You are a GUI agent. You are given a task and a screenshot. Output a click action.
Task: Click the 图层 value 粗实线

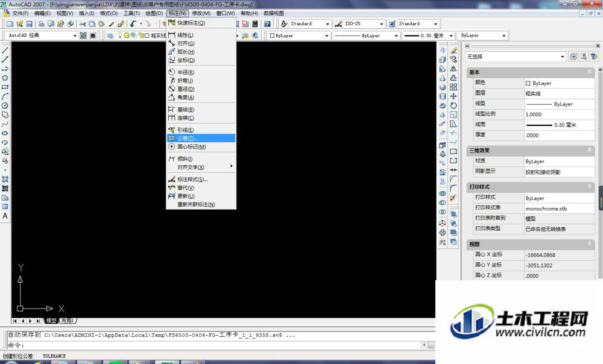point(560,93)
